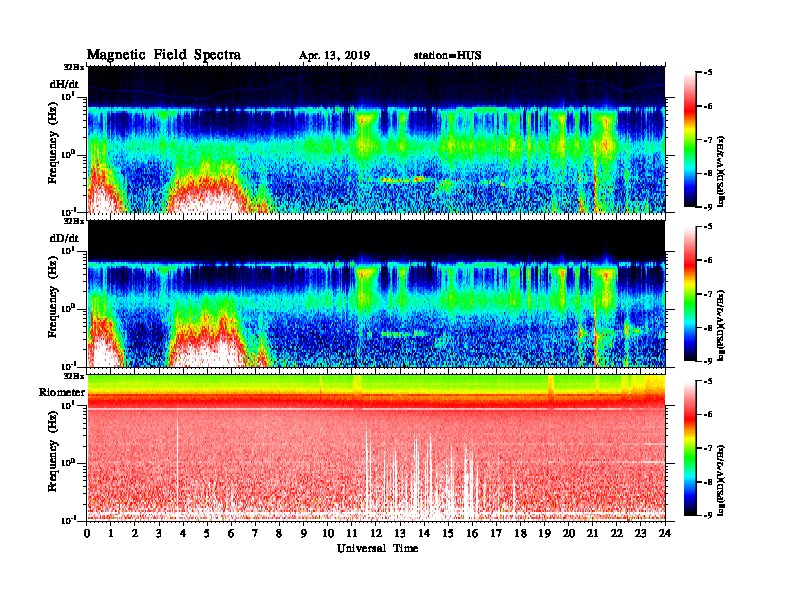Click the "Universal Time" axis label
This screenshot has height=612, width=792.
pyautogui.click(x=377, y=548)
